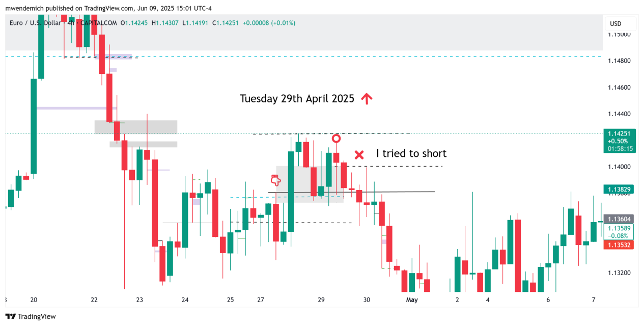Viewport: 644px width, 326px height.
Task: Click the Euro / U.S. Dollar symbol title
Action: (38, 23)
